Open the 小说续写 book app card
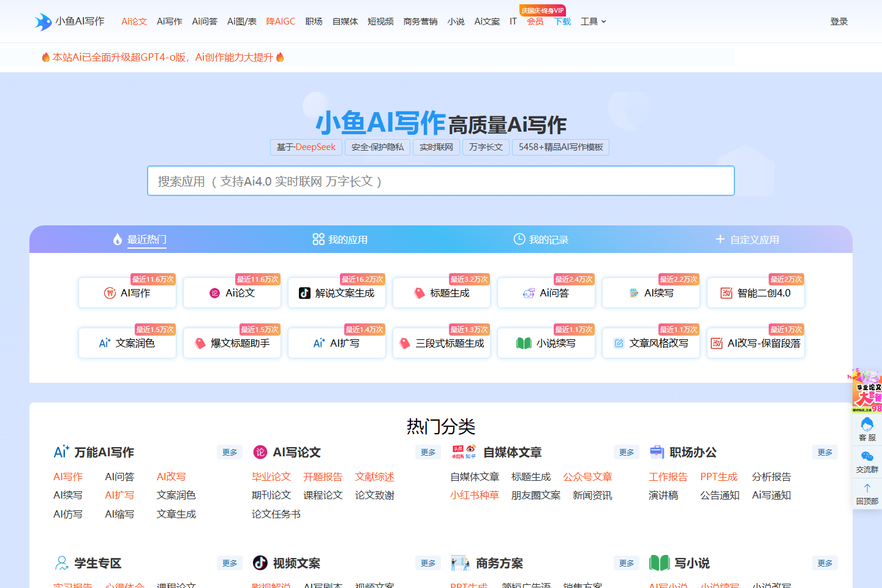The width and height of the screenshot is (882, 588). [x=546, y=343]
